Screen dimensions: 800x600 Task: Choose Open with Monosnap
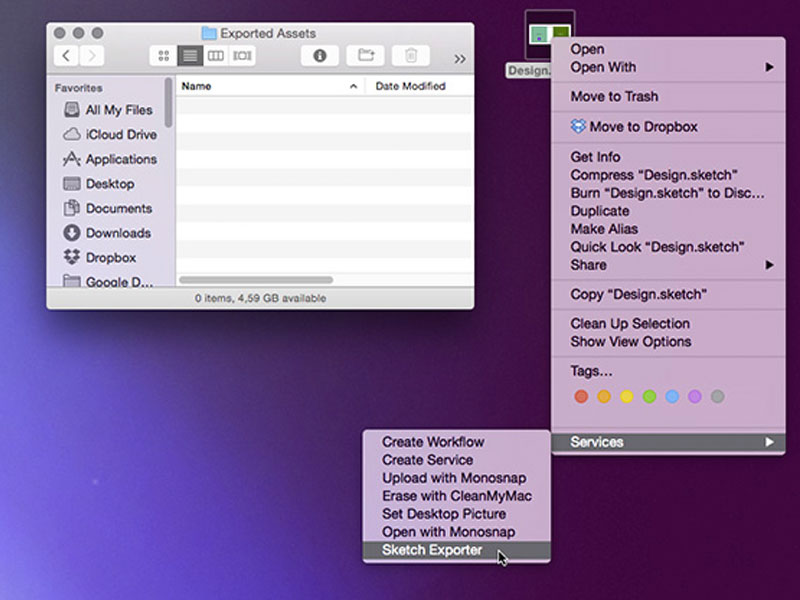pyautogui.click(x=457, y=532)
